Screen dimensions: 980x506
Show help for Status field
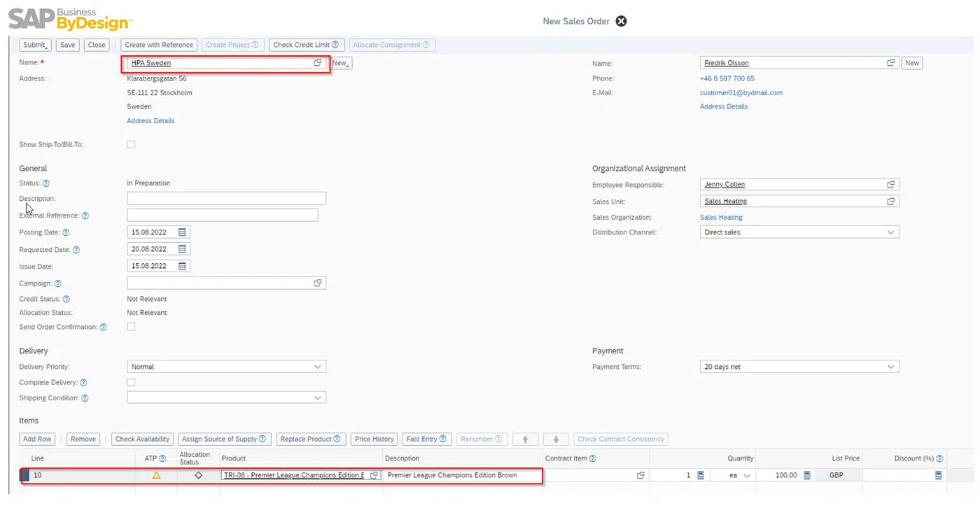click(x=46, y=183)
